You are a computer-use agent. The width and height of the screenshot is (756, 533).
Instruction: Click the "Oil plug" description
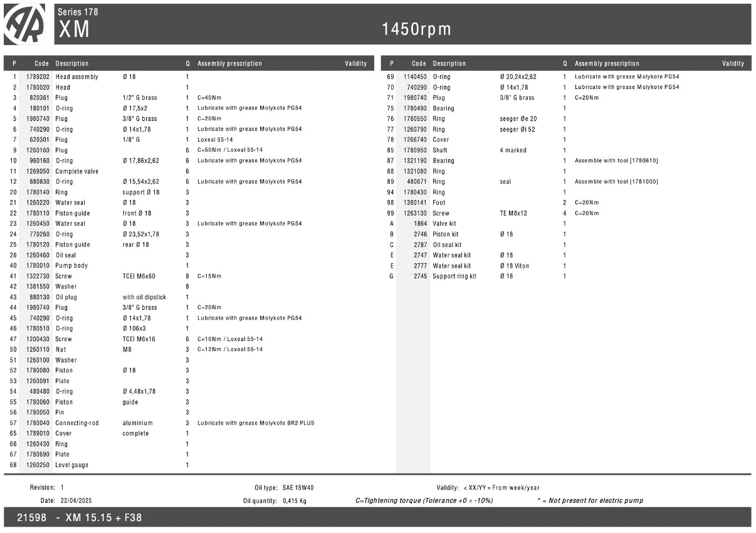[x=66, y=297]
